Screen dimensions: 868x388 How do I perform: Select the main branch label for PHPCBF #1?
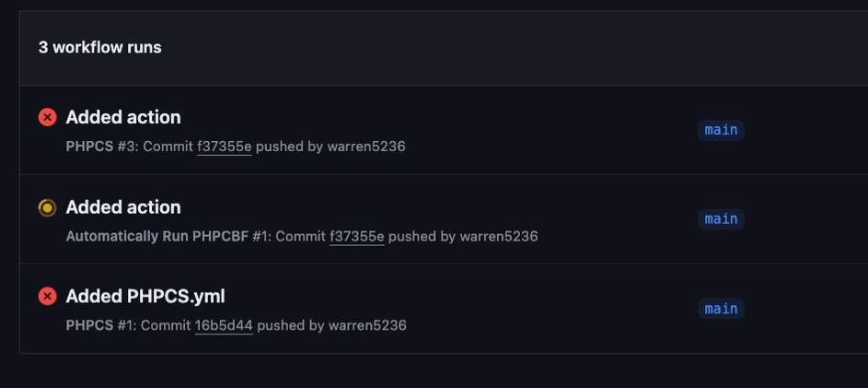(721, 219)
